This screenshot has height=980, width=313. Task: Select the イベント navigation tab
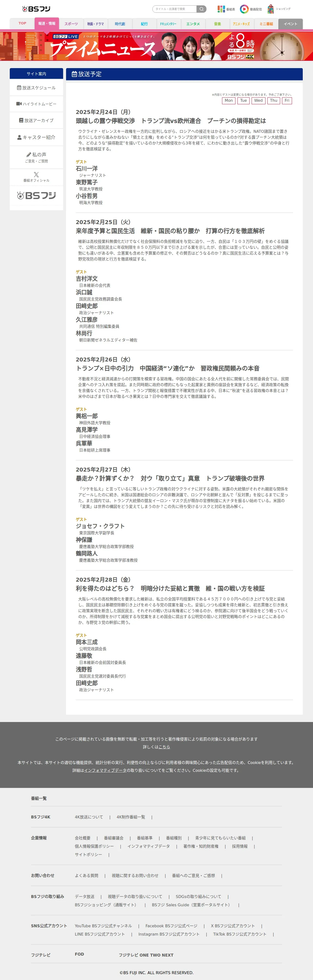coord(291,24)
